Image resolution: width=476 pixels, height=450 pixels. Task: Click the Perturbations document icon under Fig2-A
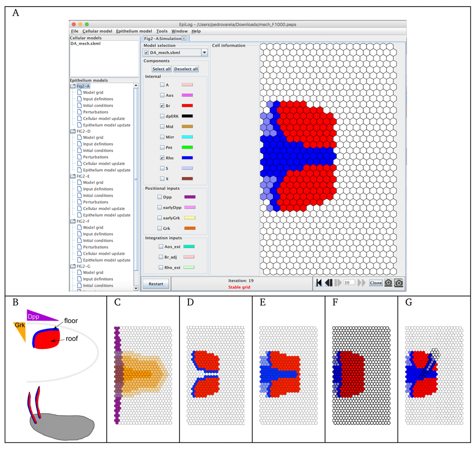(x=79, y=112)
